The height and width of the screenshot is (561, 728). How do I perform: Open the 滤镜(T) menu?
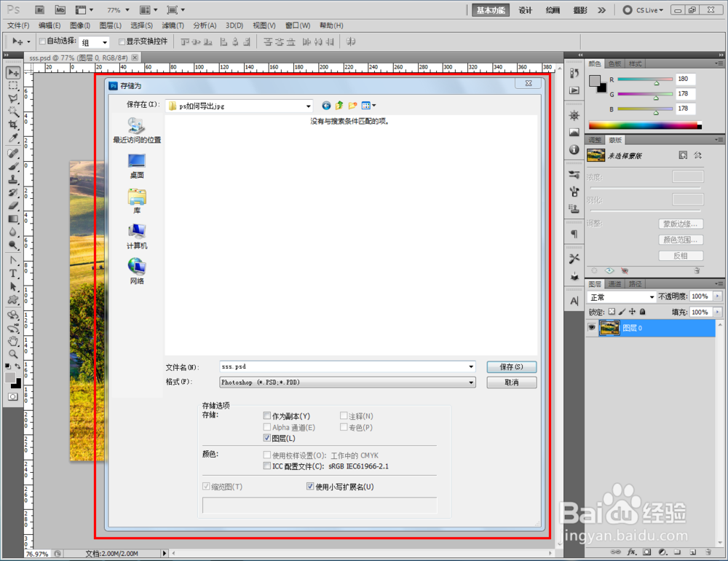click(x=173, y=25)
